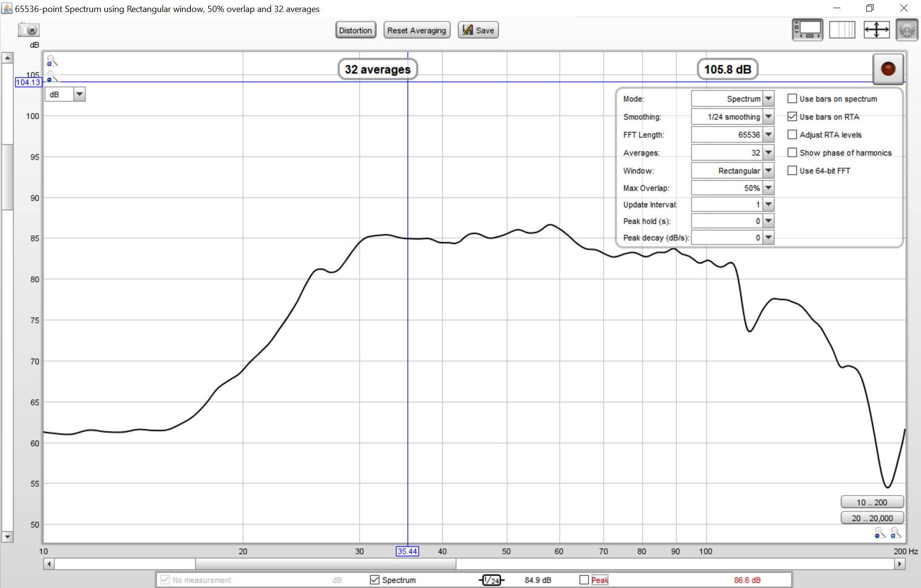Zoom out horizontally with bottom-right magnifier

879,533
